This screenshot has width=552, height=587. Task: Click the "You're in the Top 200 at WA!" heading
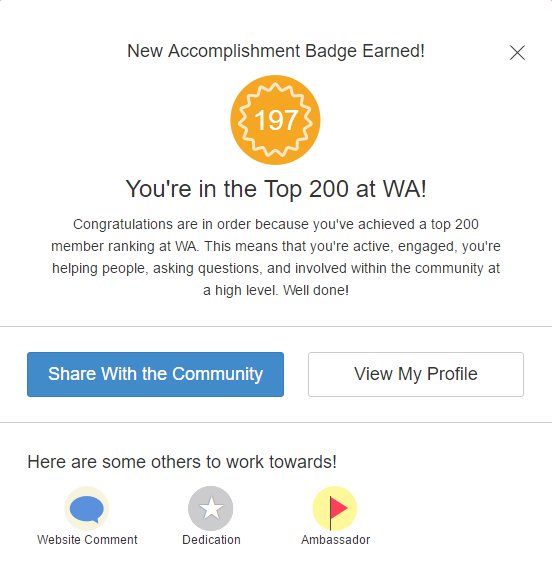click(x=276, y=189)
